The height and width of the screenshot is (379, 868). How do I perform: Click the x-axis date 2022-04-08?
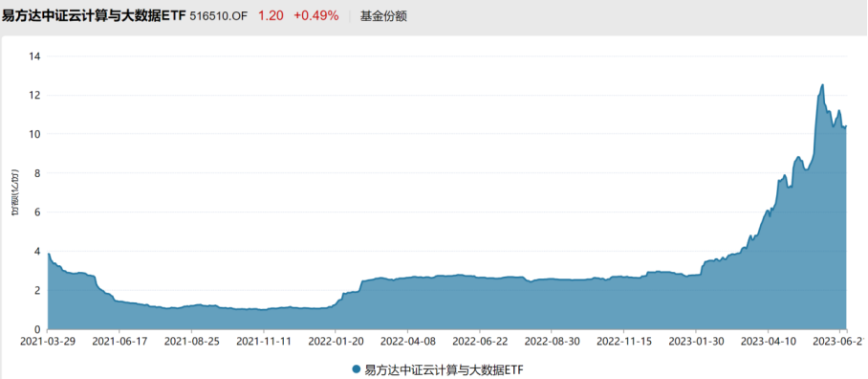coord(407,343)
